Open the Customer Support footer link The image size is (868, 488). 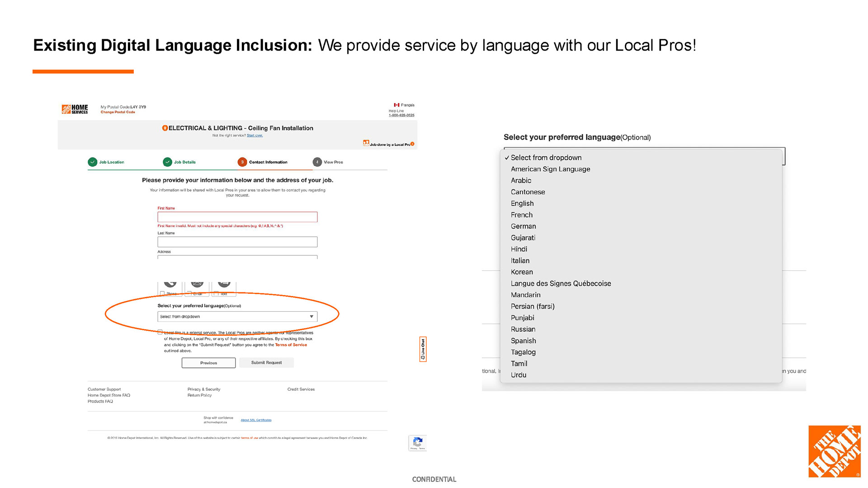pos(104,389)
